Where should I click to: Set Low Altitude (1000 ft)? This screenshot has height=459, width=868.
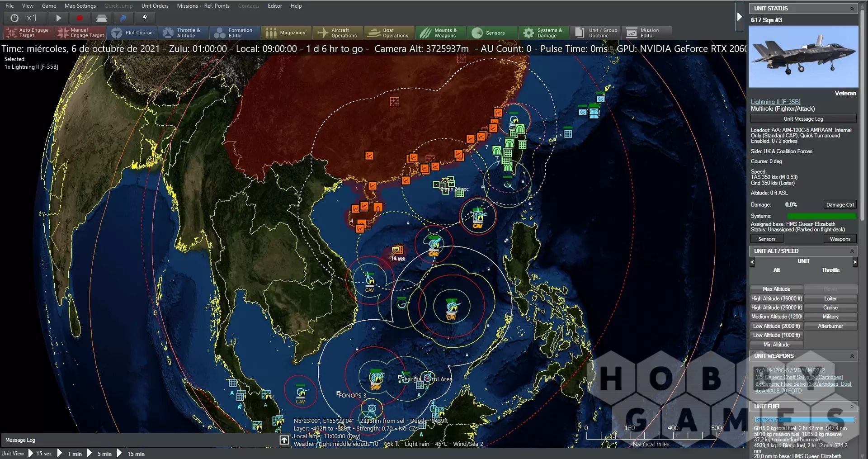(776, 335)
